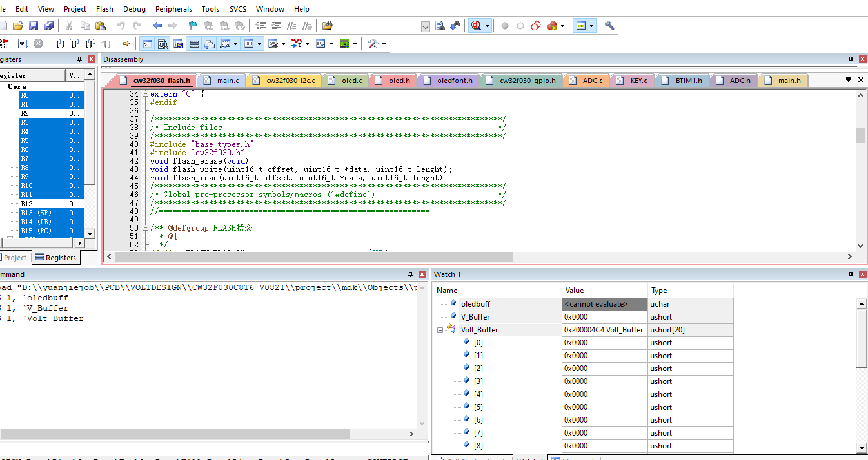The image size is (868, 460).
Task: Toggle Start/Stop Debug Session button
Action: pos(477,26)
